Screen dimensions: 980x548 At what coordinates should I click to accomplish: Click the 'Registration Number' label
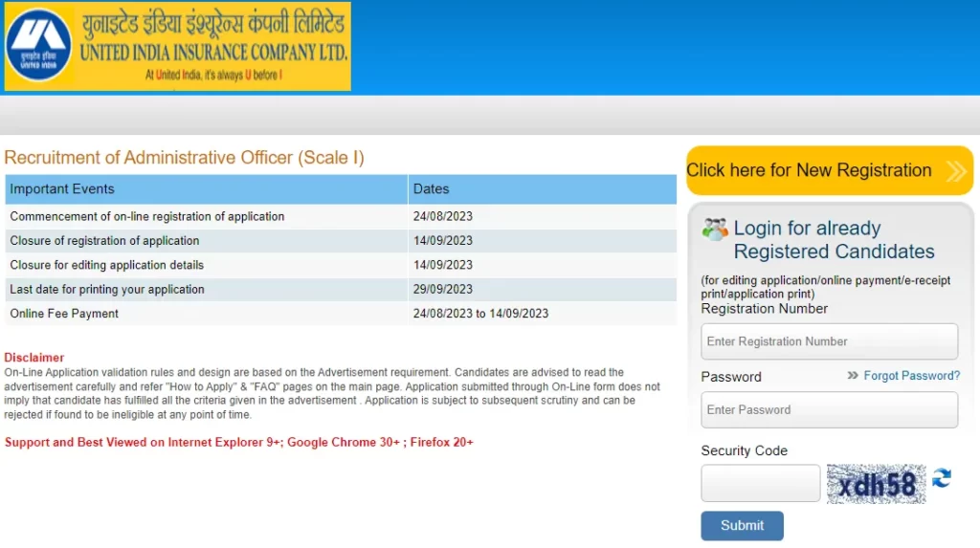764,309
